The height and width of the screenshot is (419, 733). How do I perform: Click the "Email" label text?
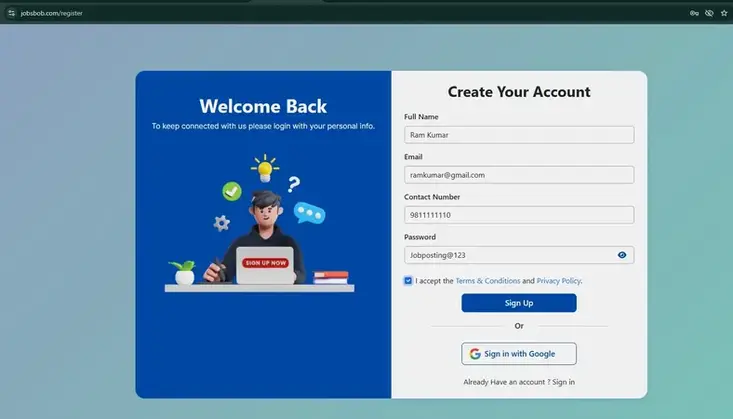413,157
